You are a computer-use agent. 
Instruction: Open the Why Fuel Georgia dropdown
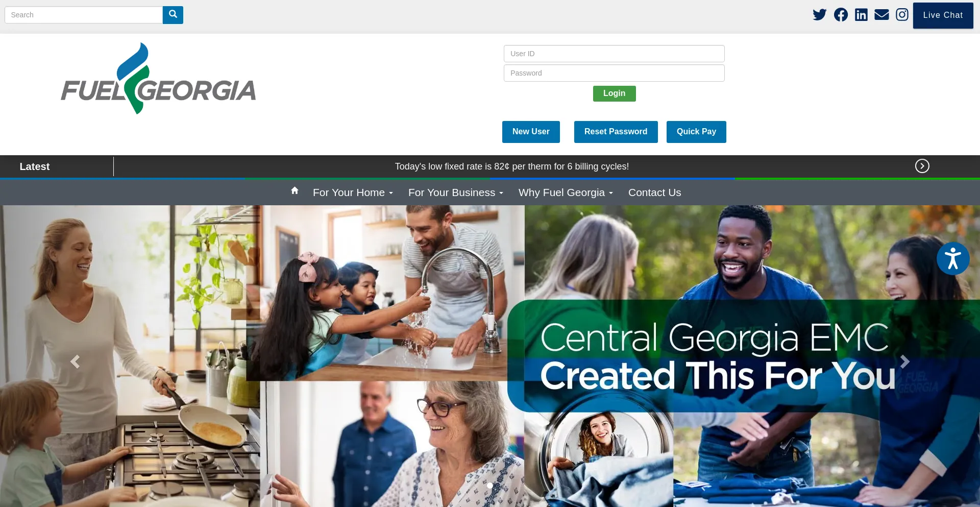566,192
